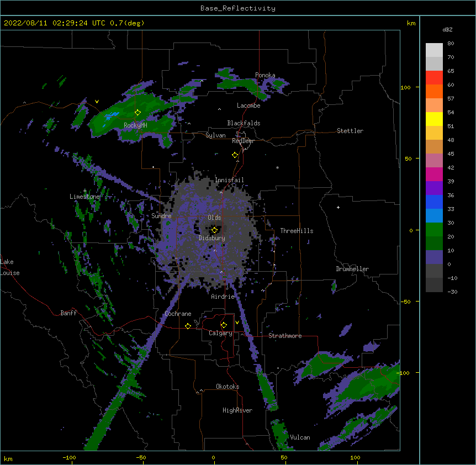This screenshot has width=476, height=465.
Task: Pick the red 60–65 dBZ legend swatch
Action: 434,78
